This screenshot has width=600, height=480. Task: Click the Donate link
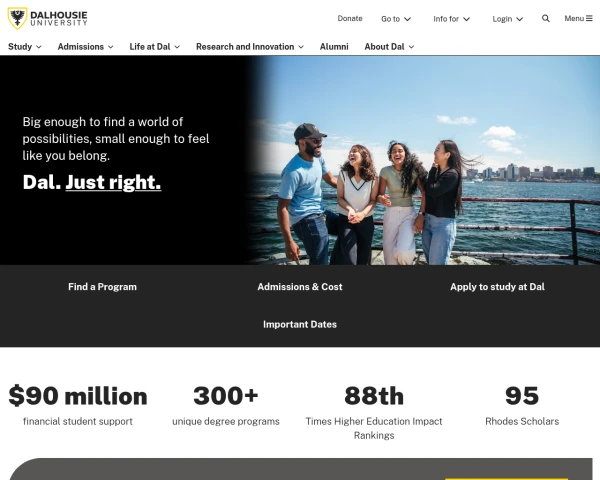point(350,18)
